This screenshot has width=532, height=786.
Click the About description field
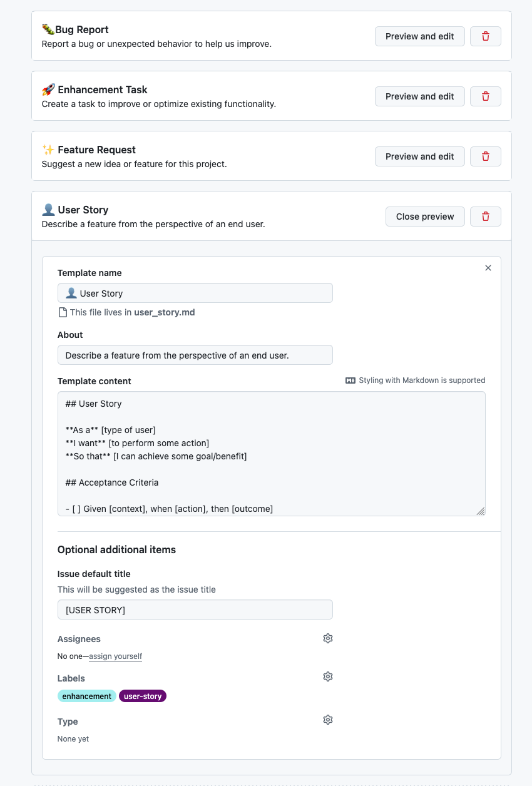[x=195, y=355]
